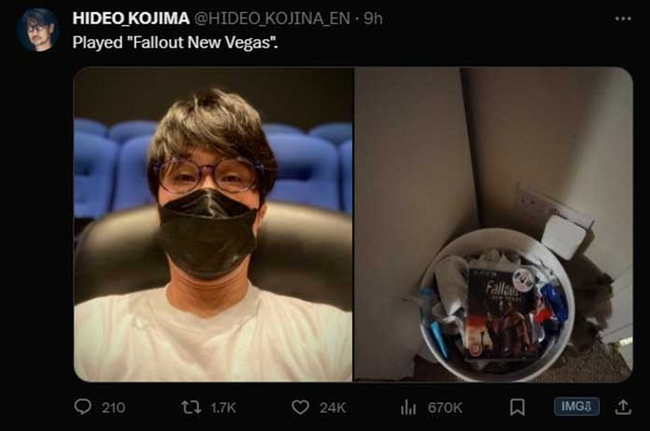Open the cinema selfie photo
The image size is (650, 431).
pos(213,224)
